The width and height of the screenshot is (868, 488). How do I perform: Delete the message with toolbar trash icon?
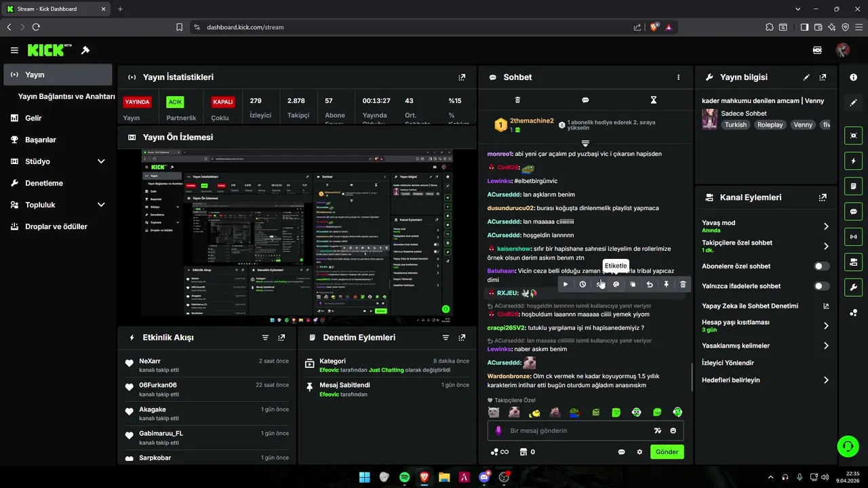(683, 285)
